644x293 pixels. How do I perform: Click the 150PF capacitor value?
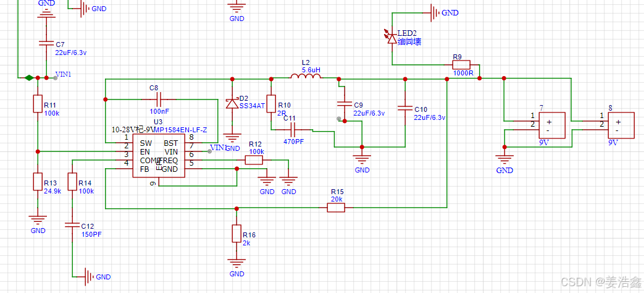(91, 234)
